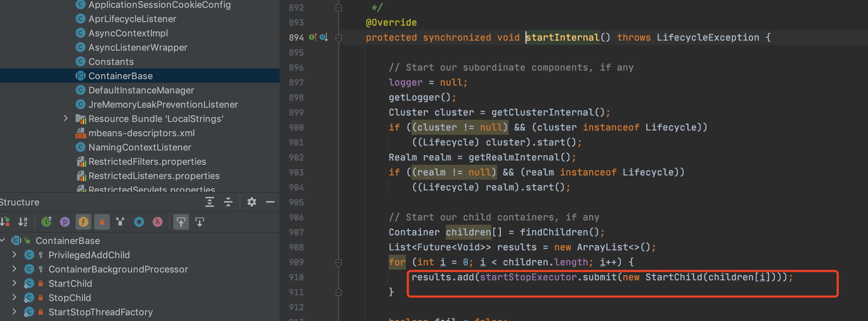Open Constants class in project tree

[x=111, y=62]
